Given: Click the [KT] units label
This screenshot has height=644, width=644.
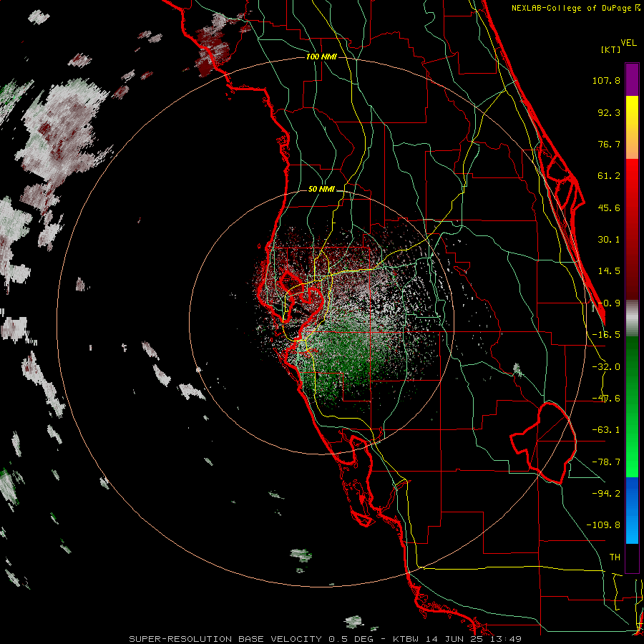Looking at the screenshot, I should click(610, 49).
